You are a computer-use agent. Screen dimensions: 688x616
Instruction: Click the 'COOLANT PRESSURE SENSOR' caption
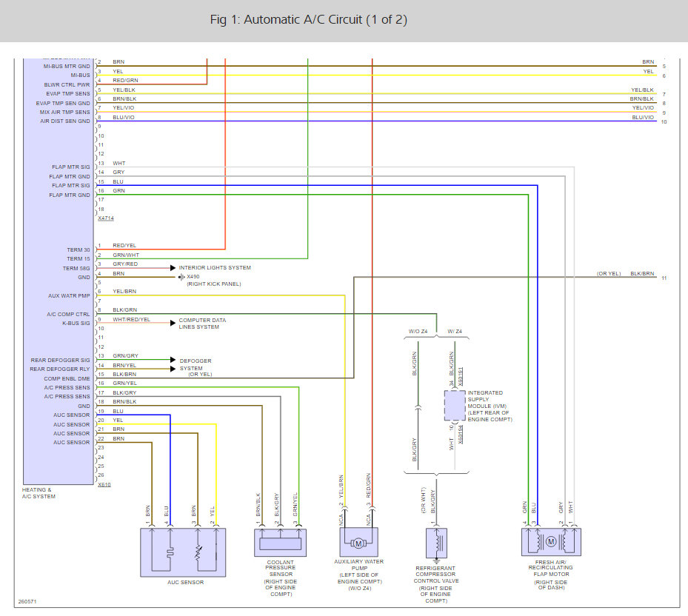point(281,568)
